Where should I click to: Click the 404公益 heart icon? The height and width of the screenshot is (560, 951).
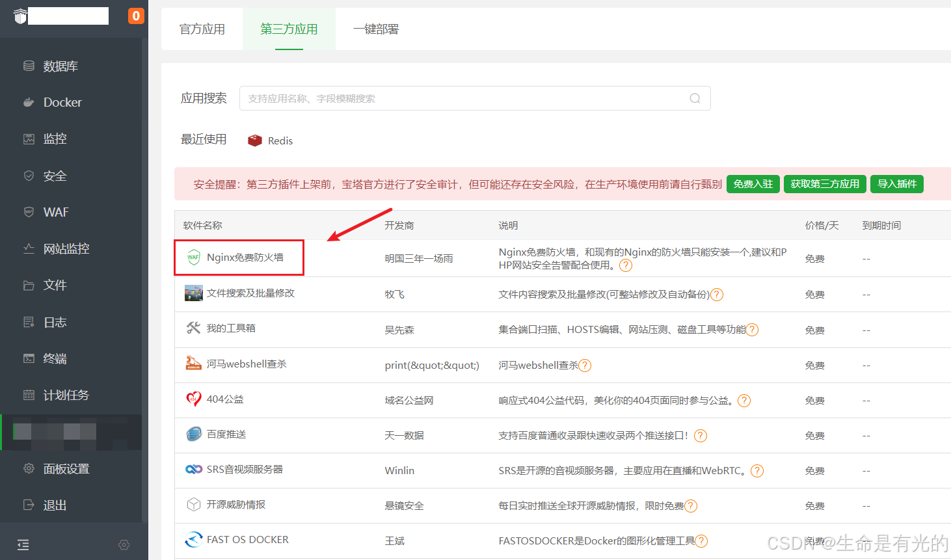193,399
